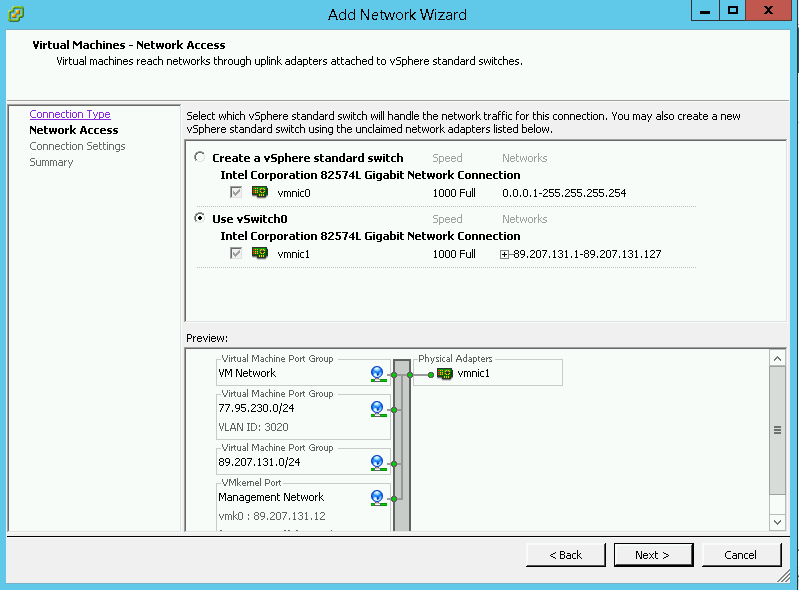The width and height of the screenshot is (799, 590).
Task: Close the Add Network Wizard window
Action: [768, 10]
